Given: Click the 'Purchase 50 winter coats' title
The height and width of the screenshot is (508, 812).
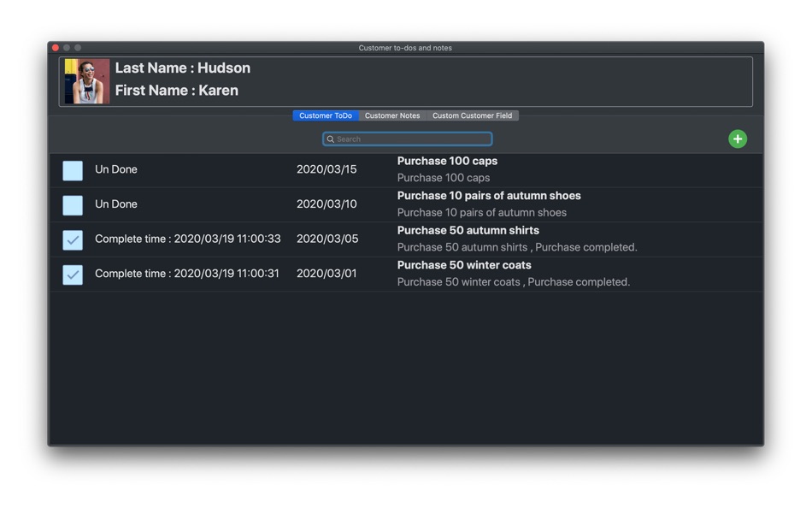Looking at the screenshot, I should pyautogui.click(x=464, y=265).
